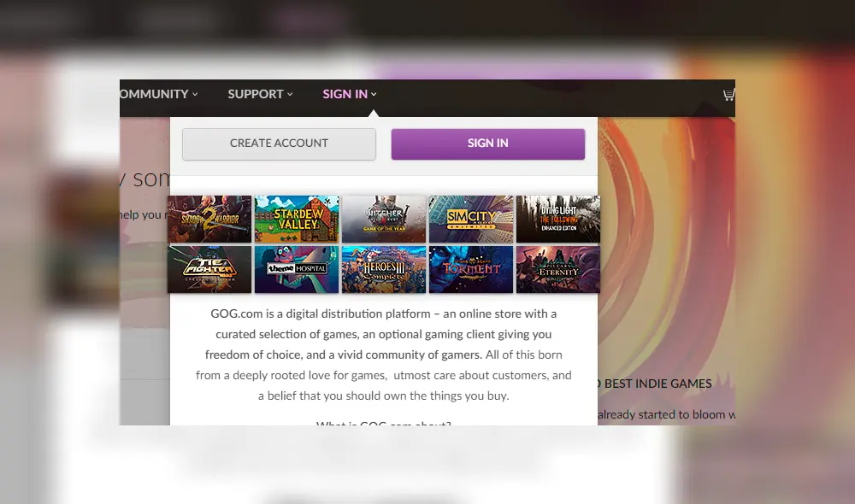This screenshot has width=855, height=504.
Task: Open The Witcher 3 GOTY thumbnail
Action: [x=384, y=219]
